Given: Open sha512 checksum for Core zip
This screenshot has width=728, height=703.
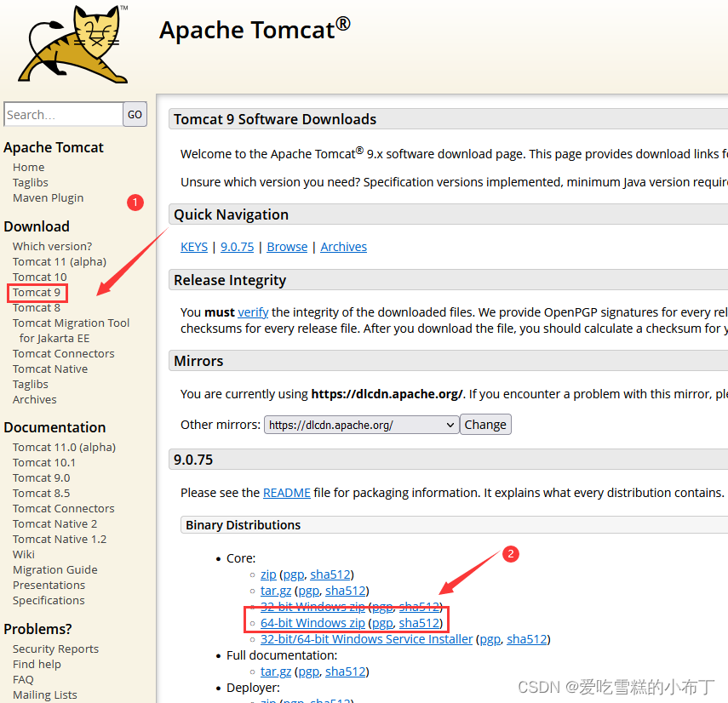Looking at the screenshot, I should (x=330, y=574).
